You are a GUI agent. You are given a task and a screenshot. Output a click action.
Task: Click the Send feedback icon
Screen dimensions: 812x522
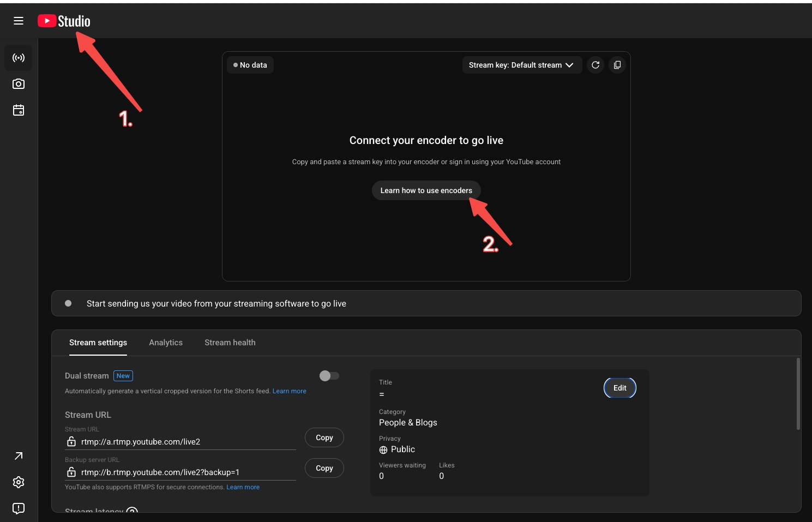(19, 508)
